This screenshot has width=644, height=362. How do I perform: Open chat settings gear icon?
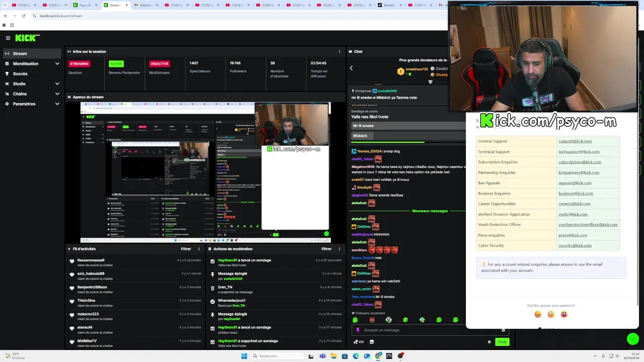coord(489,342)
